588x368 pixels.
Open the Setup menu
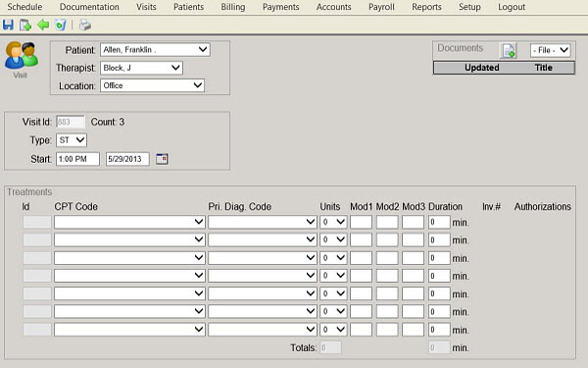point(469,7)
